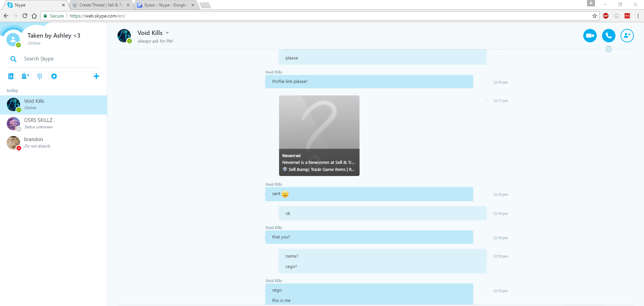Click the 'this is me' message

pyautogui.click(x=281, y=301)
